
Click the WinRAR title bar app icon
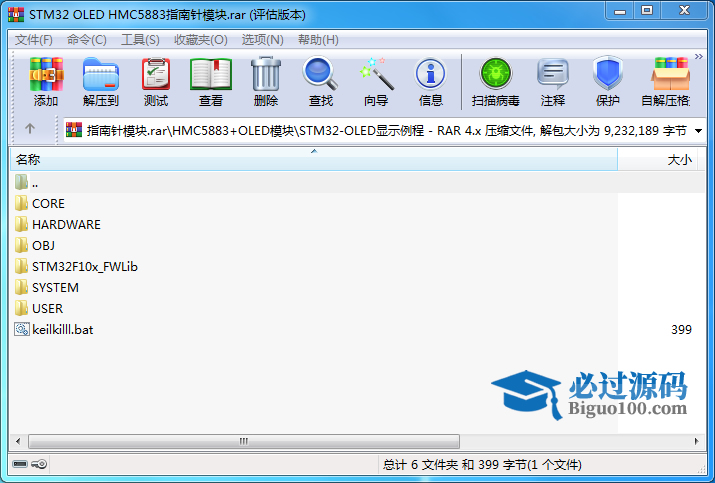click(x=16, y=15)
